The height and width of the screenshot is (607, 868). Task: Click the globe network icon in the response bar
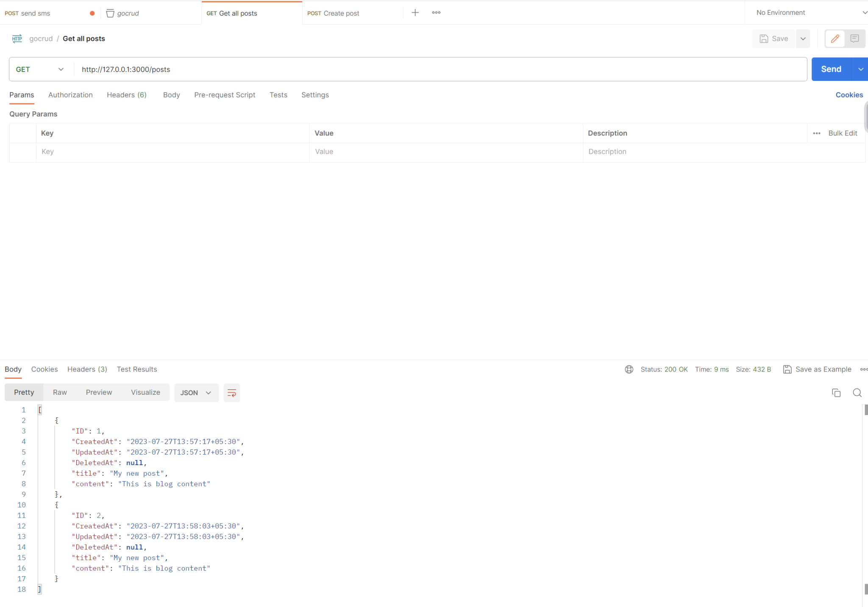(x=629, y=369)
